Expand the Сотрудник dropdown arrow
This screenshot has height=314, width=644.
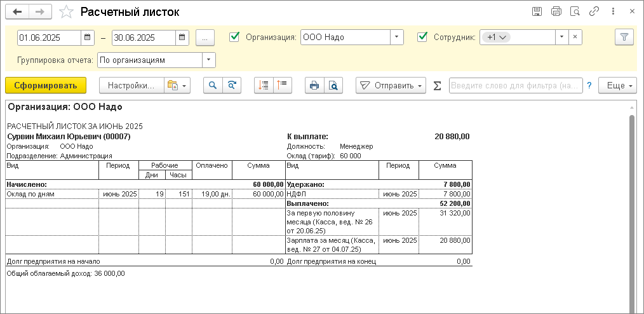click(x=561, y=38)
